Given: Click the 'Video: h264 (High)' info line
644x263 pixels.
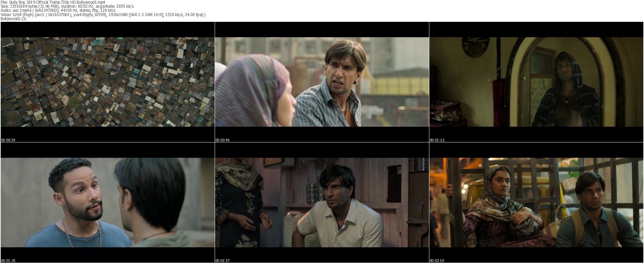Looking at the screenshot, I should point(103,14).
